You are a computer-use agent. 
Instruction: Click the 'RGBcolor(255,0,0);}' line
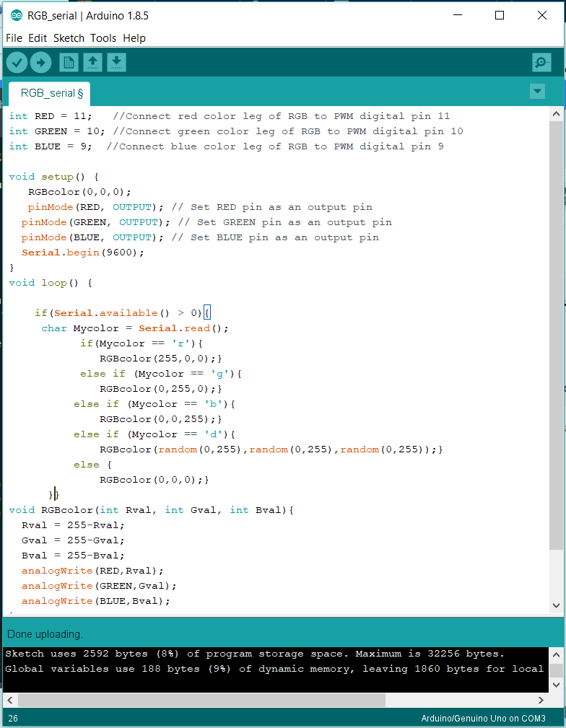[161, 359]
